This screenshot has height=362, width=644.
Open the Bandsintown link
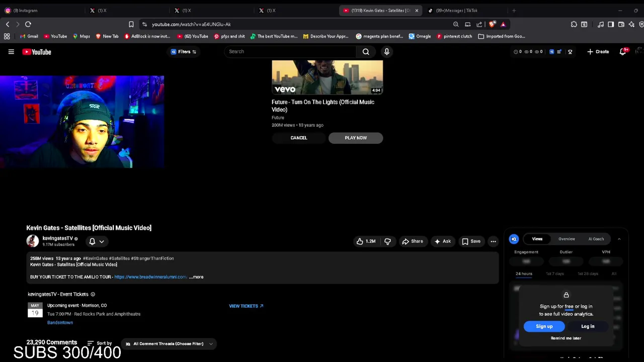[x=60, y=323]
